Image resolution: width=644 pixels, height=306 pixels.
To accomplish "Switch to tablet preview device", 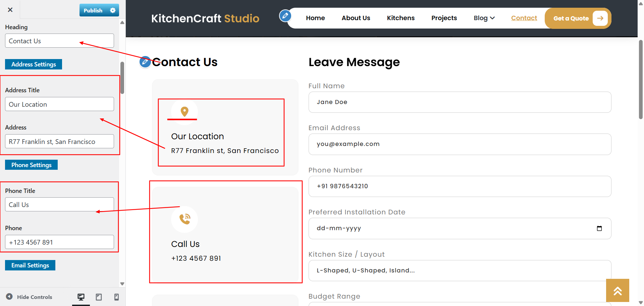I will 99,297.
